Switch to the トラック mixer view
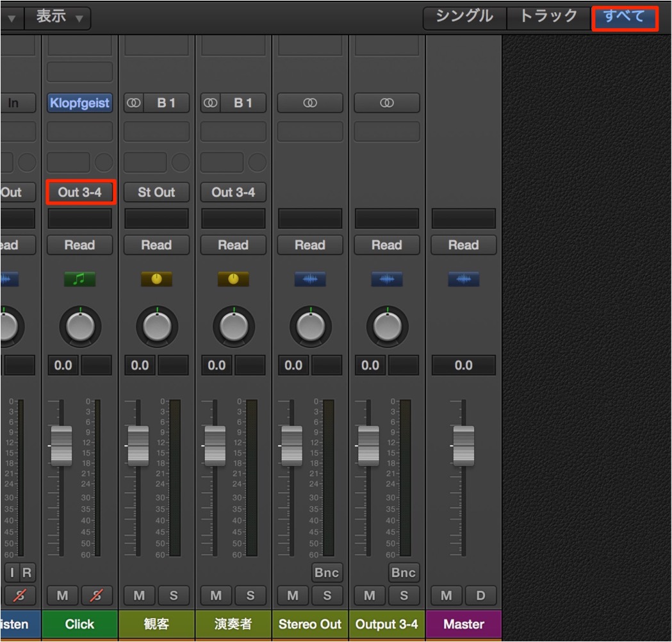The image size is (672, 642). pyautogui.click(x=548, y=17)
